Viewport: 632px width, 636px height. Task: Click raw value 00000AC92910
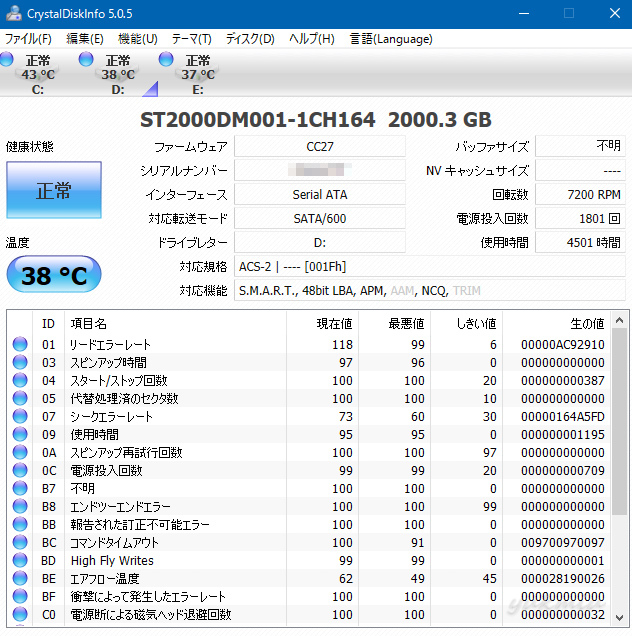coord(563,344)
